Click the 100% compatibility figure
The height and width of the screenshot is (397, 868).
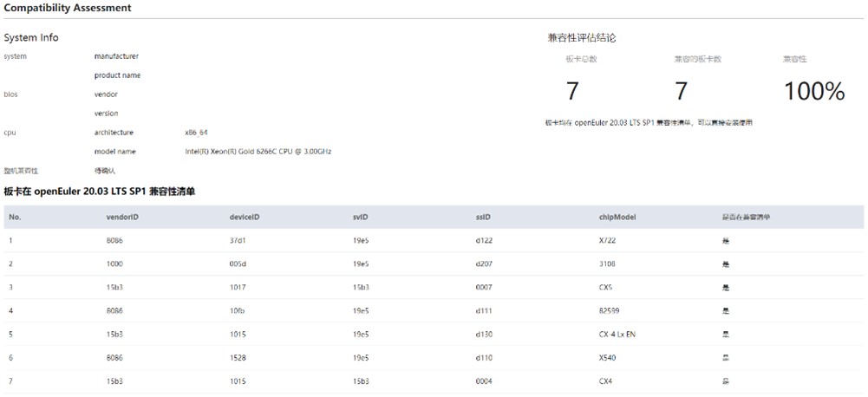pyautogui.click(x=813, y=91)
